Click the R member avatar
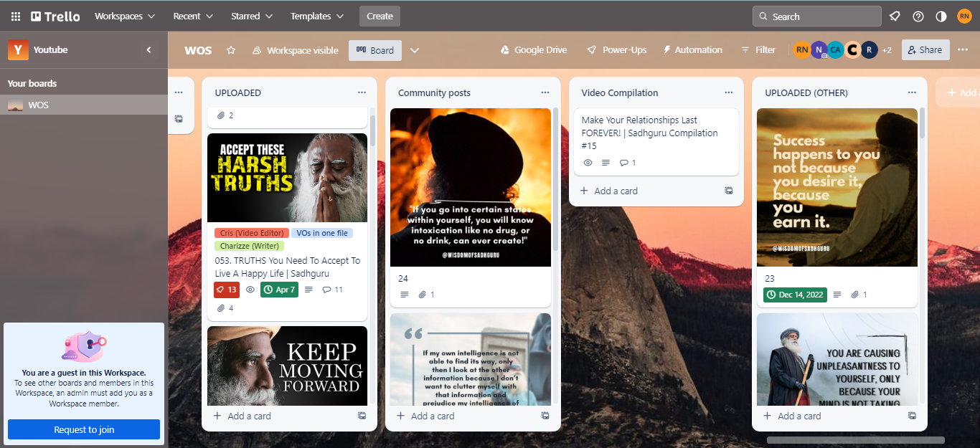This screenshot has width=980, height=448. (x=869, y=50)
